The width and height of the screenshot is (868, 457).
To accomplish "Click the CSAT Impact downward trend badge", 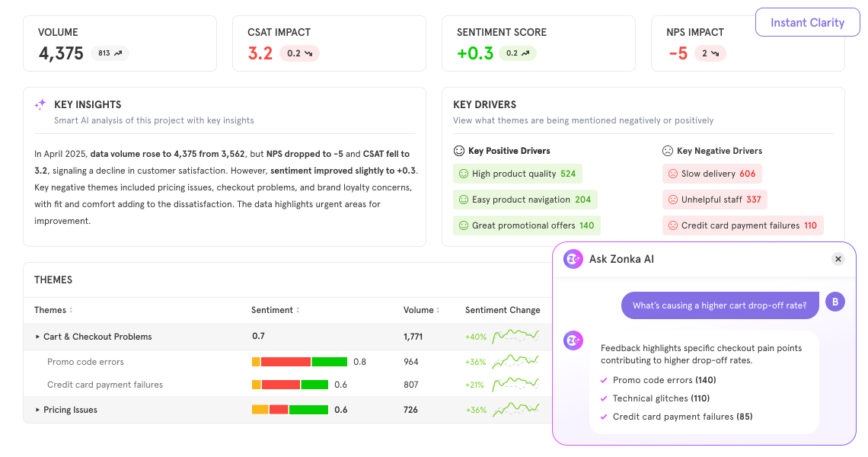I will [299, 53].
